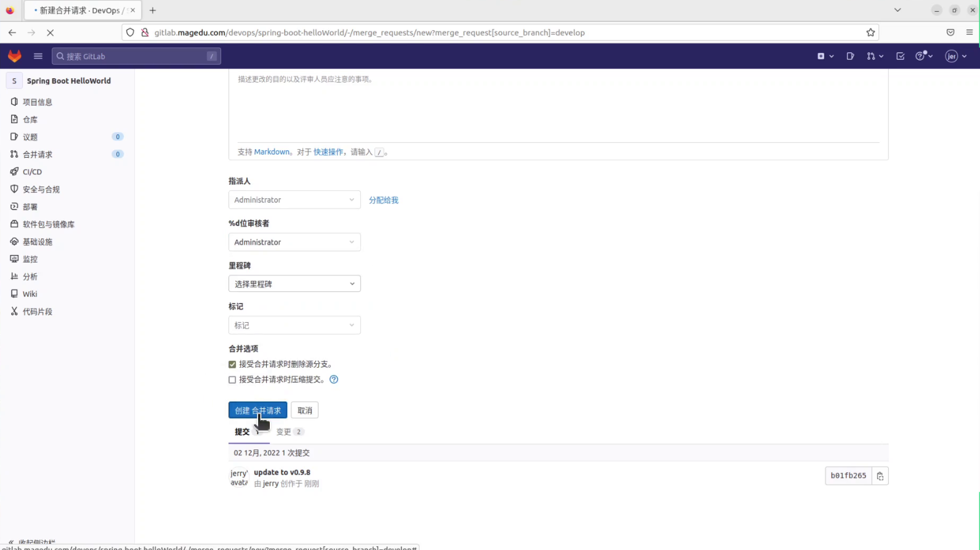Click jerry's avatar image
The image size is (980, 550).
(239, 478)
